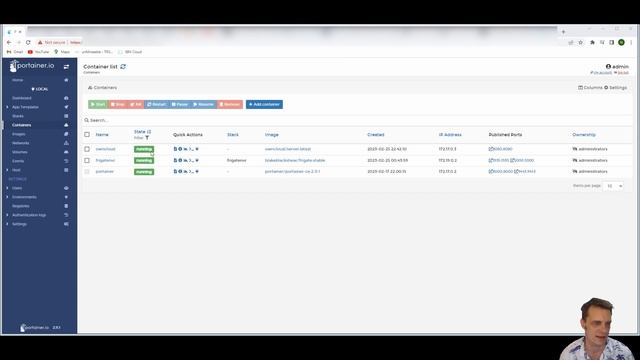640x360 pixels.
Task: Click the green Start button
Action: pyautogui.click(x=98, y=104)
